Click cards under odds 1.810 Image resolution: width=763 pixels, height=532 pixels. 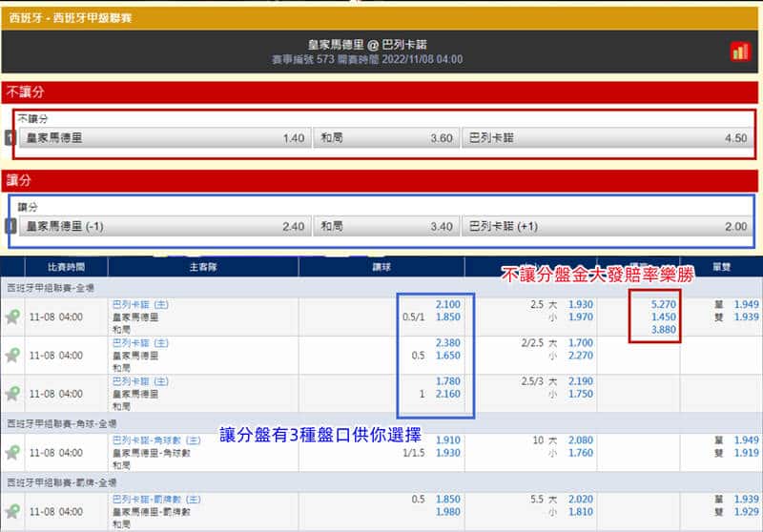581,512
